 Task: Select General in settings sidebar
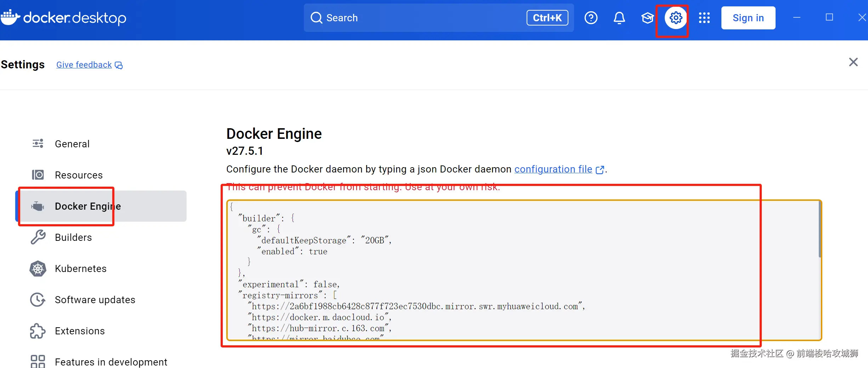point(101,144)
